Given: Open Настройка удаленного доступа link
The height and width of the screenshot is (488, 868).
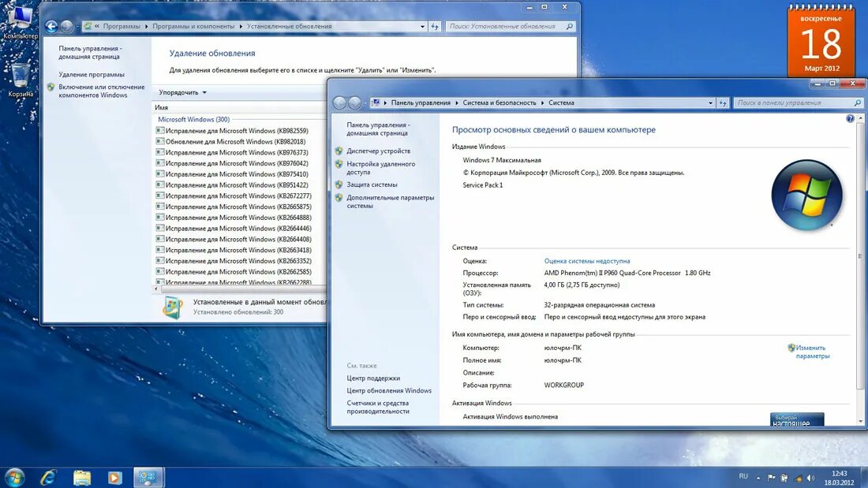Looking at the screenshot, I should 381,168.
